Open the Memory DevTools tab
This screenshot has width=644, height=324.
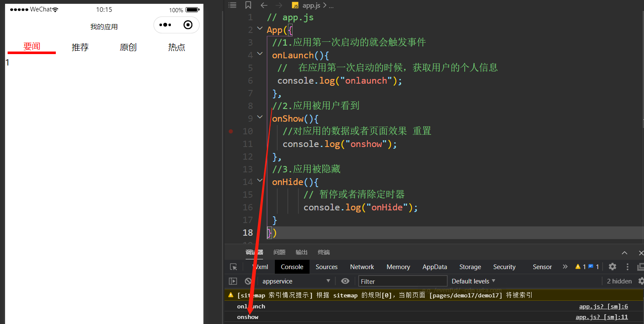[398, 267]
